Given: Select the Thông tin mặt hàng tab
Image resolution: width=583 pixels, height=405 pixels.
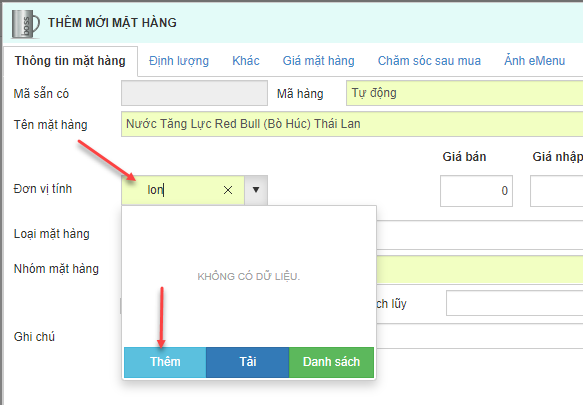Looking at the screenshot, I should (x=70, y=61).
